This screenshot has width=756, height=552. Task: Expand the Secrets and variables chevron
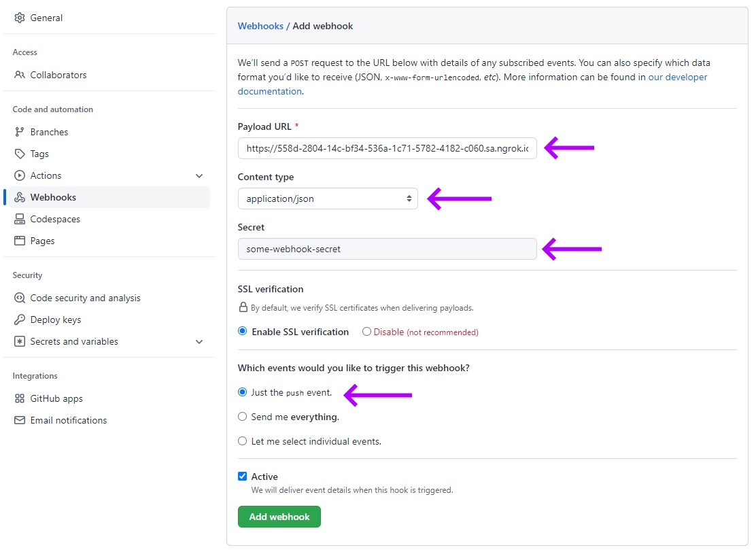coord(199,342)
